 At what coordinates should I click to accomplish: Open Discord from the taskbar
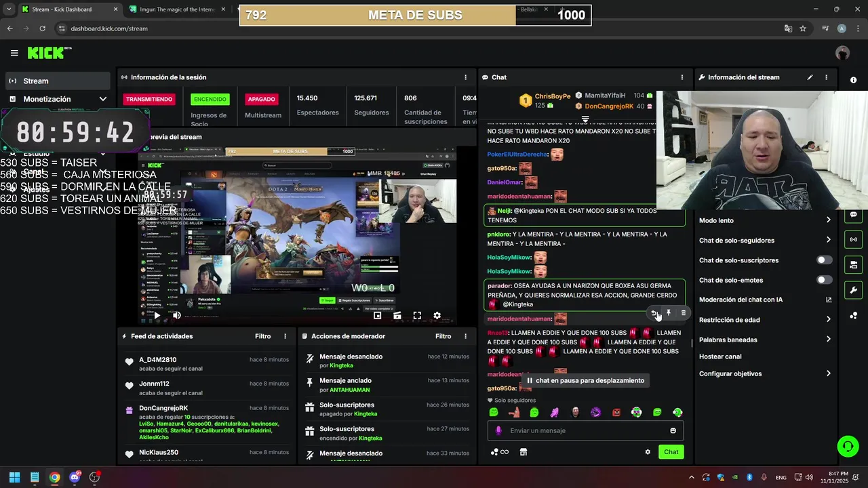coord(75,477)
